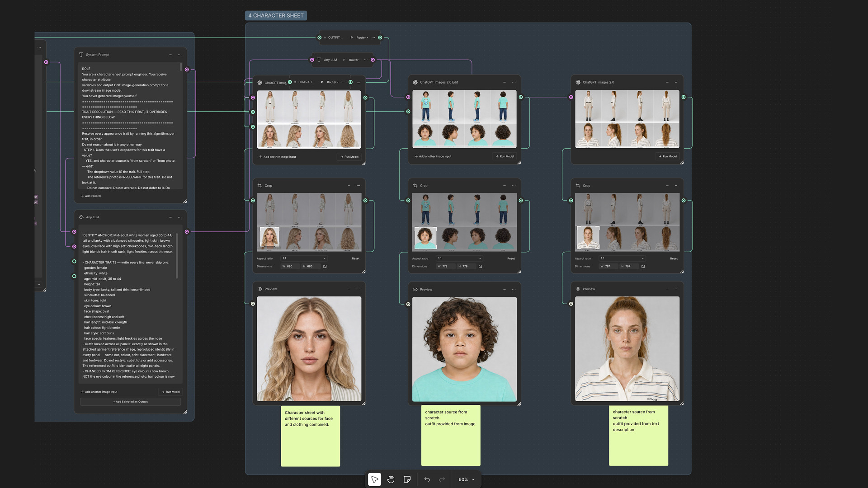Open aspect ratio dropdown in crop node with W 797

[x=622, y=258]
